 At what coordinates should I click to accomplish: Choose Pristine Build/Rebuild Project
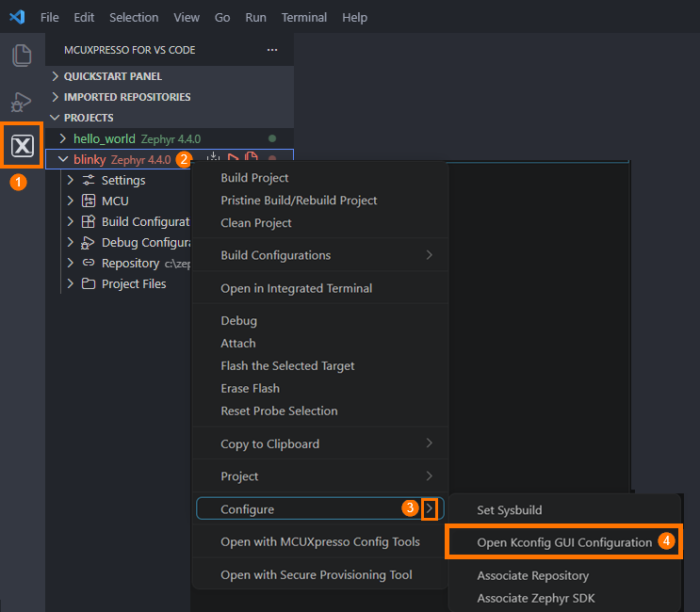pyautogui.click(x=319, y=201)
